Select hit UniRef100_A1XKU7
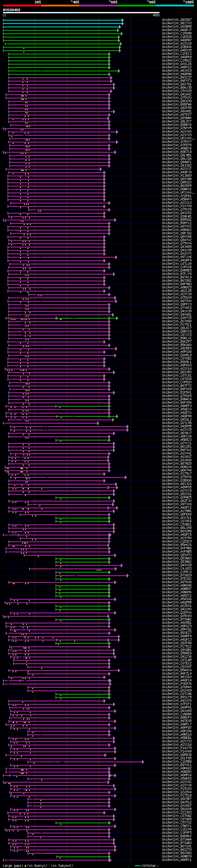The height and width of the screenshot is (868, 197). point(177,457)
